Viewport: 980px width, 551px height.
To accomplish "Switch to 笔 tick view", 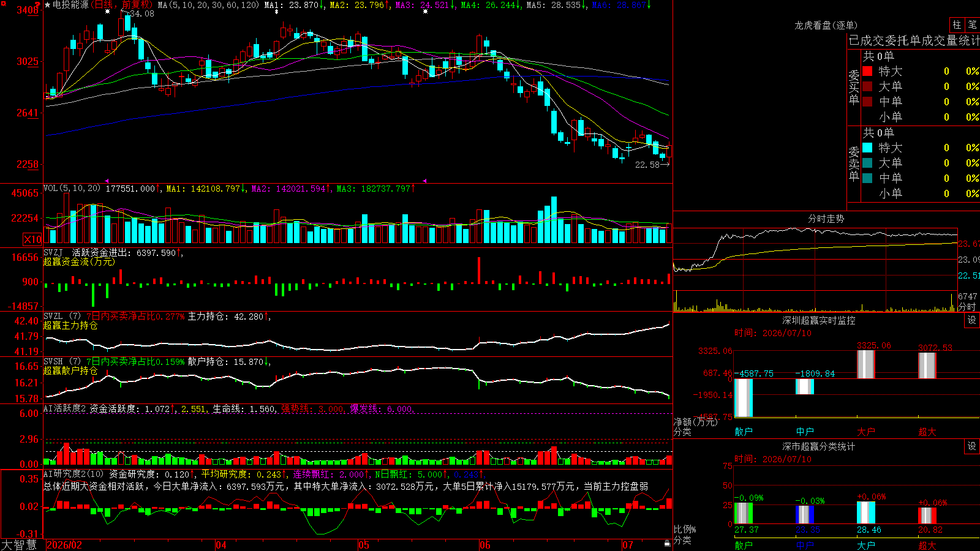I will click(x=972, y=25).
